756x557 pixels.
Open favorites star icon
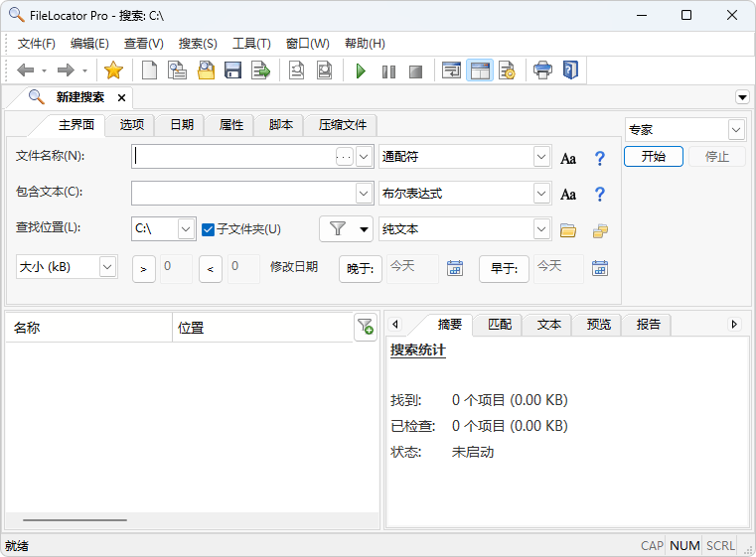tap(113, 70)
